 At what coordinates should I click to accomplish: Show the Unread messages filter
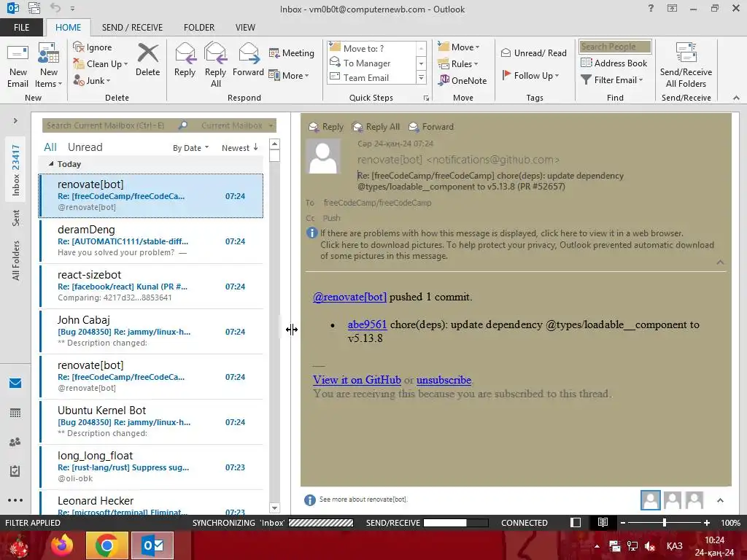click(85, 147)
